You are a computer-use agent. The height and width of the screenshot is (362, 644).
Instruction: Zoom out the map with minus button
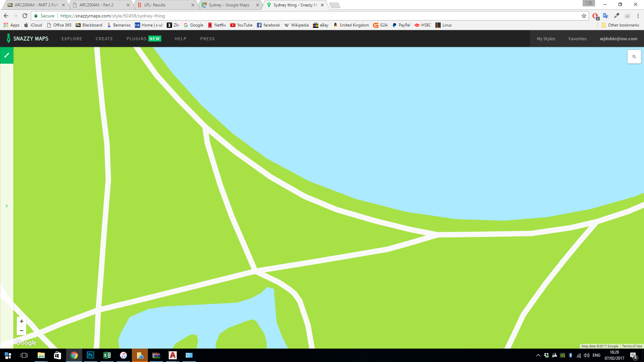pyautogui.click(x=21, y=330)
